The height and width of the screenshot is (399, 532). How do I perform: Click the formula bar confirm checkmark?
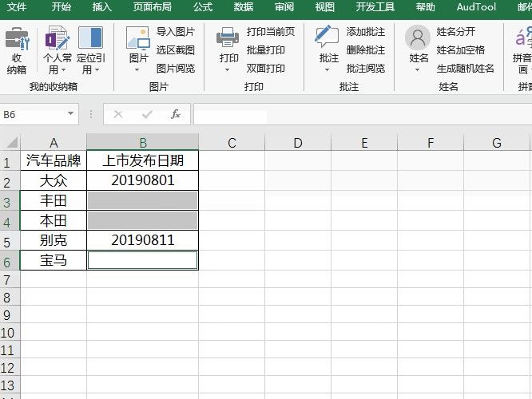tap(147, 114)
